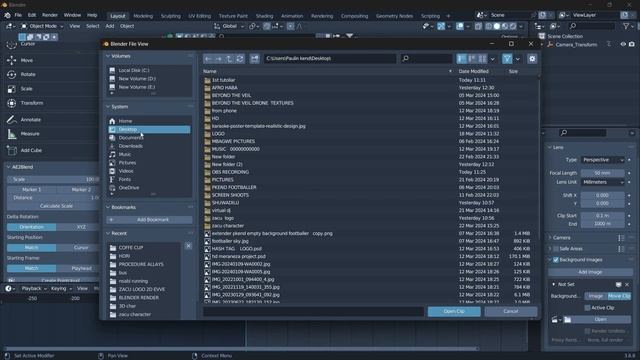Select Movie Clip background source
The width and height of the screenshot is (640, 360).
tap(619, 296)
